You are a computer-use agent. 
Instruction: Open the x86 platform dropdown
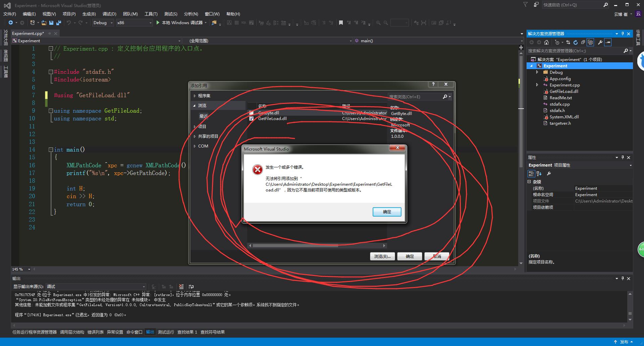pos(135,22)
